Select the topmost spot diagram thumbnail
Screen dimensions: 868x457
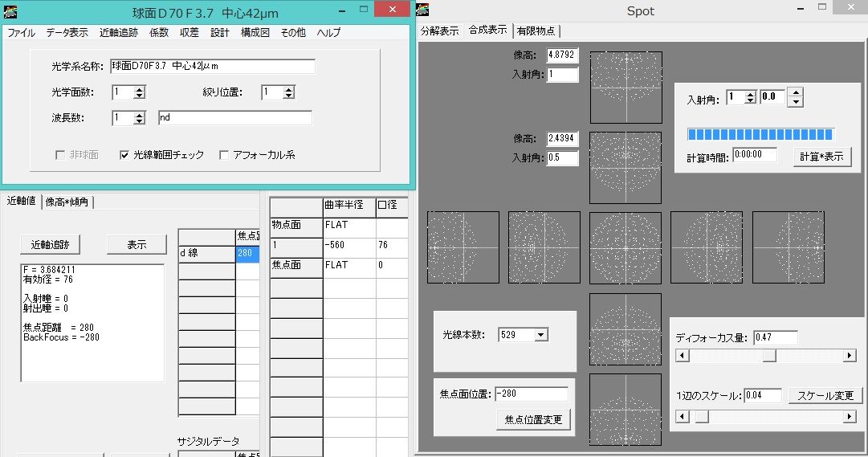[626, 88]
